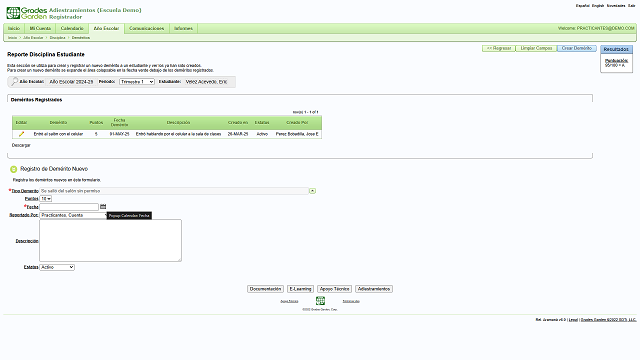Screen dimensions: 640x360
Task: Click the Legal link in footer
Action: click(x=573, y=320)
